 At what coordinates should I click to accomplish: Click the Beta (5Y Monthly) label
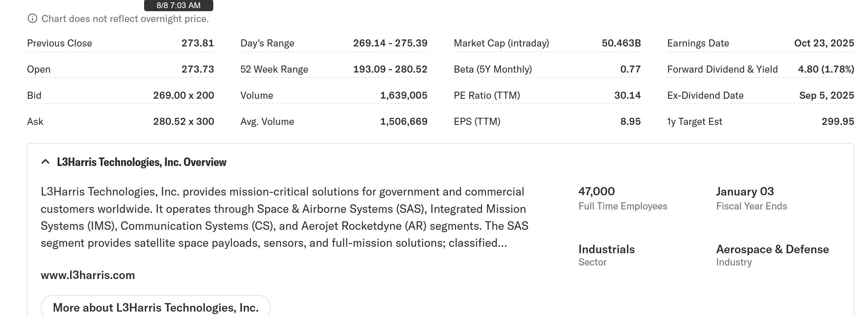493,69
